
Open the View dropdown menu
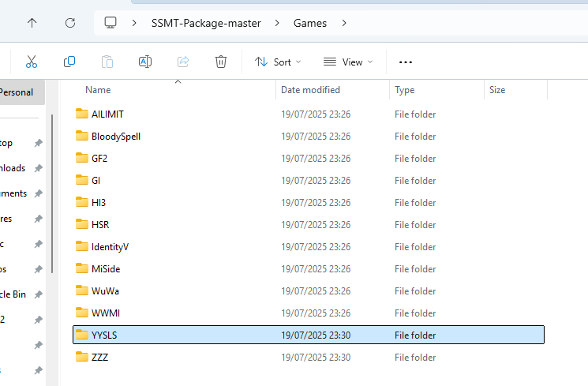[x=348, y=62]
